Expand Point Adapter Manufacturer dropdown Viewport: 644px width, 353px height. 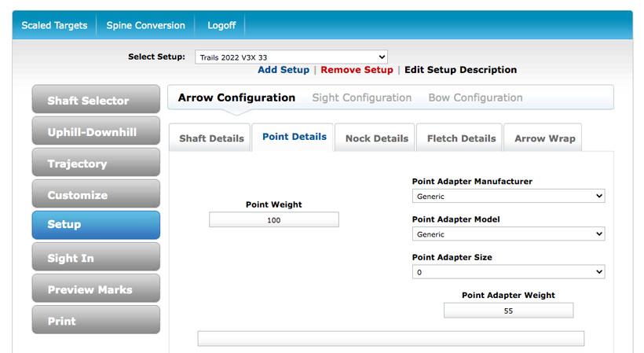508,197
